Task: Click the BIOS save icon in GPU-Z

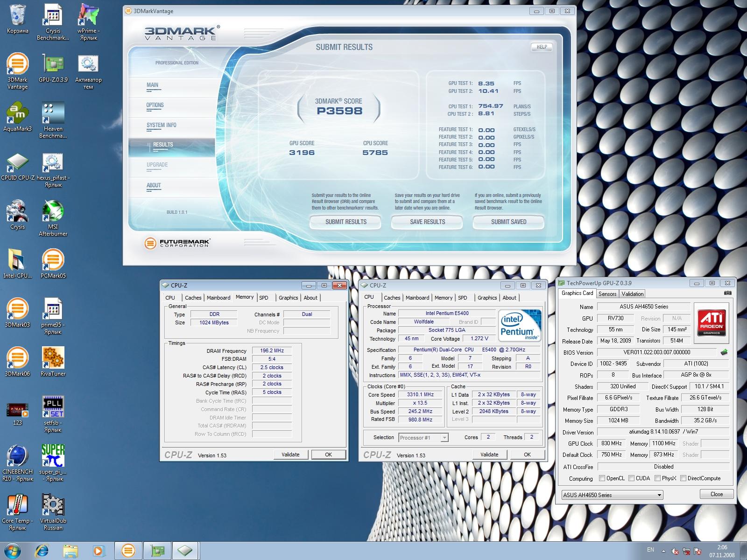Action: [724, 352]
